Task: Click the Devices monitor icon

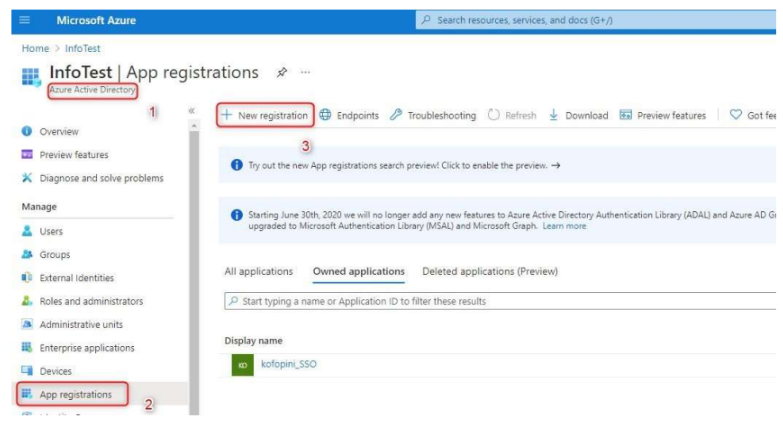Action: pos(27,371)
